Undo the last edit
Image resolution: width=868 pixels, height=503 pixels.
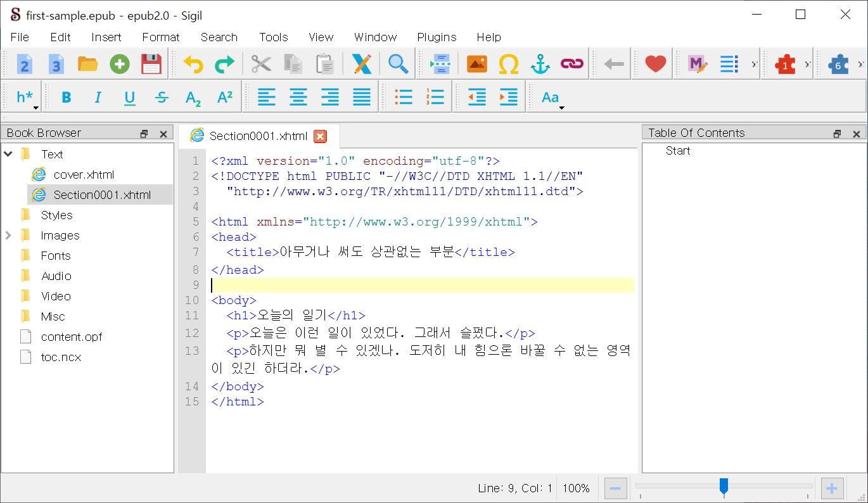click(x=193, y=64)
